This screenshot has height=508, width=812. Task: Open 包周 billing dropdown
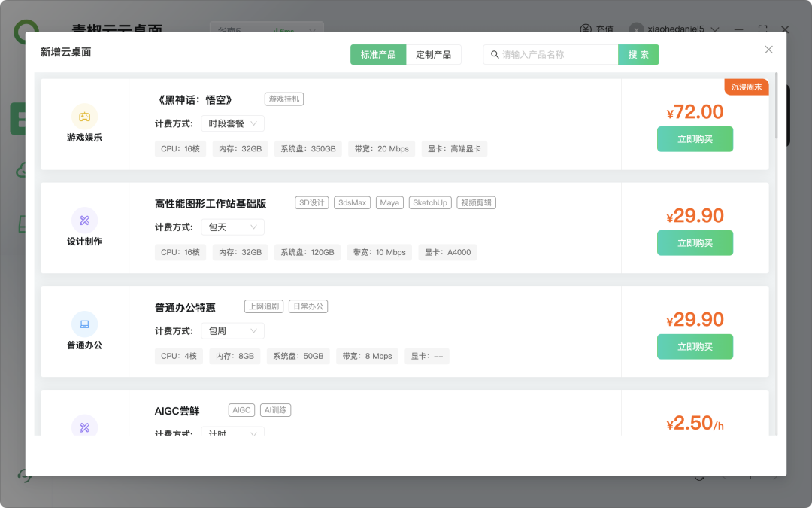[232, 330]
